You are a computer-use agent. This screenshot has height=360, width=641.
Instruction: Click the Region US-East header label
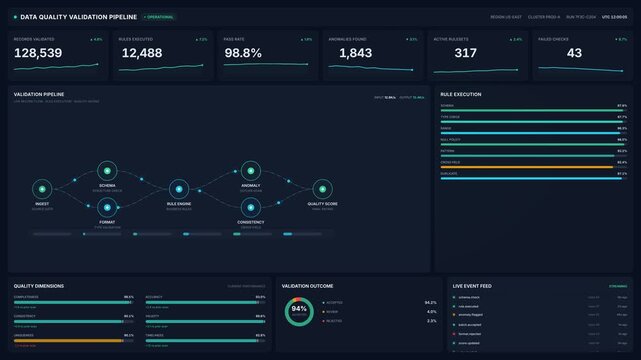coord(506,17)
